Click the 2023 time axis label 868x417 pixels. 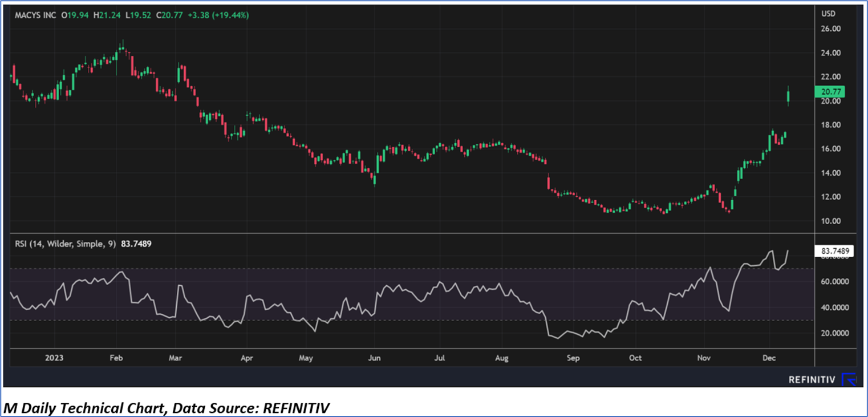[x=55, y=358]
